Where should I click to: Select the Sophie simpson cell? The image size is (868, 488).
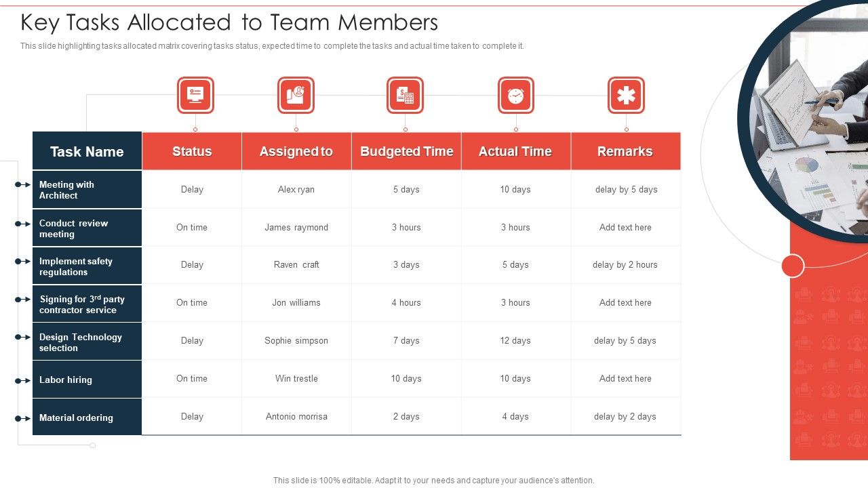(296, 341)
